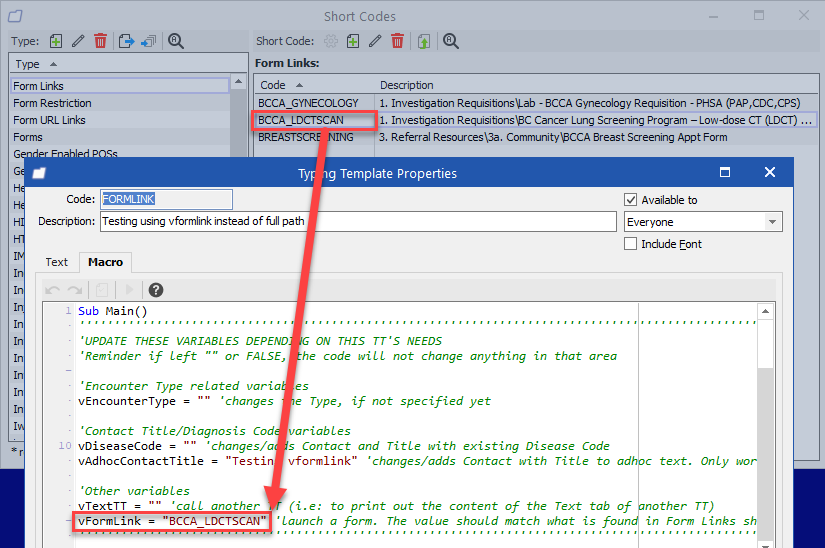
Task: Click the macro editor scrollbar up arrow
Action: pyautogui.click(x=766, y=311)
